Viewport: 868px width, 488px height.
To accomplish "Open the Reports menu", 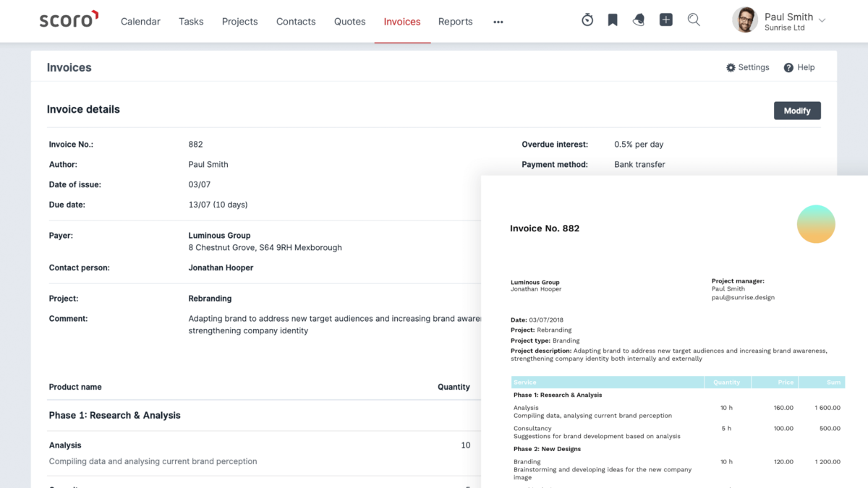I will (455, 22).
